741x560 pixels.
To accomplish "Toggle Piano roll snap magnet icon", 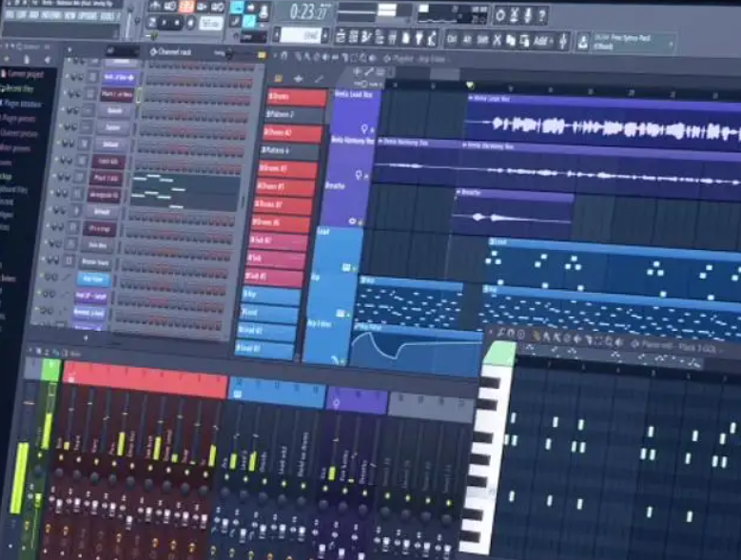I will click(511, 334).
